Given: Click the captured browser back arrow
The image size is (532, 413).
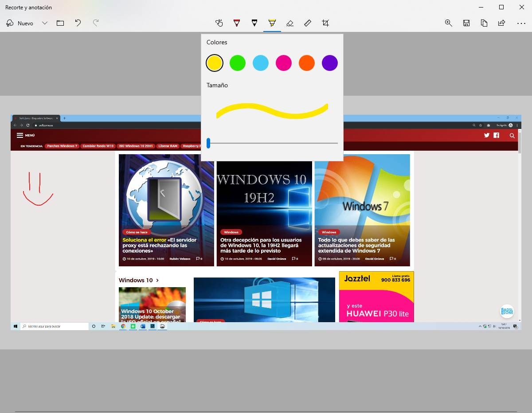Looking at the screenshot, I should (x=15, y=125).
